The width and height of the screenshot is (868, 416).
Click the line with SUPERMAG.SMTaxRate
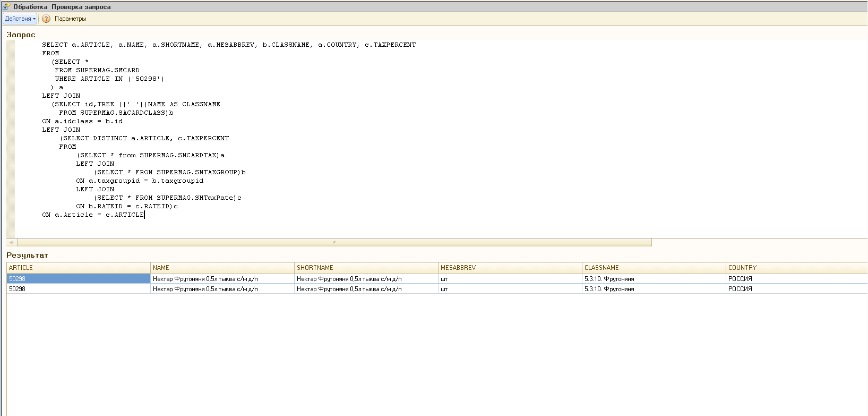coord(168,198)
